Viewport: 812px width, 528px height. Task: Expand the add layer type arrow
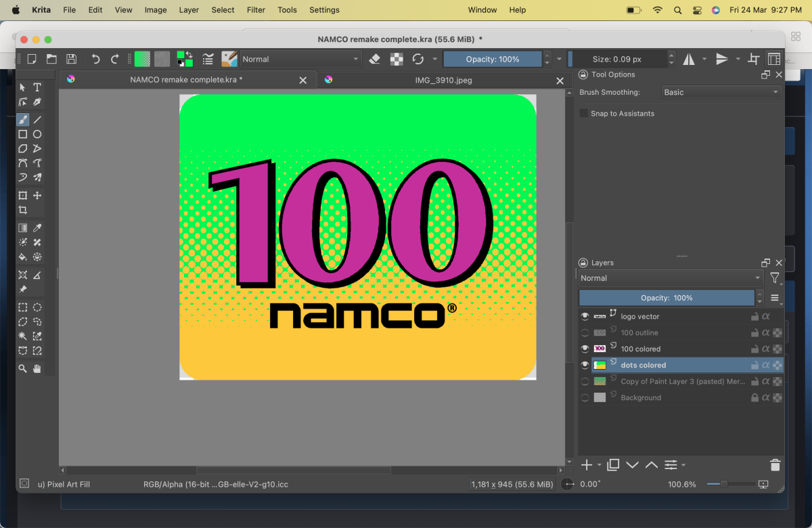click(x=599, y=466)
